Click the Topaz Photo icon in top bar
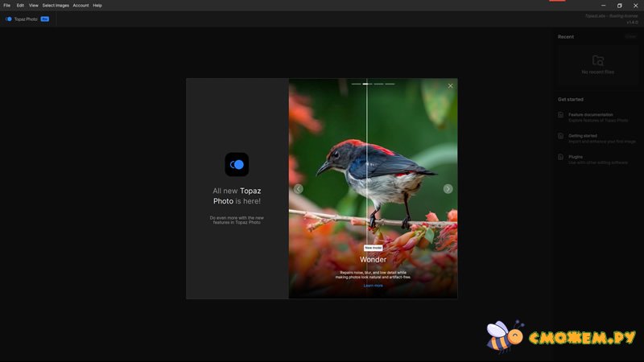644x362 pixels. click(x=8, y=19)
